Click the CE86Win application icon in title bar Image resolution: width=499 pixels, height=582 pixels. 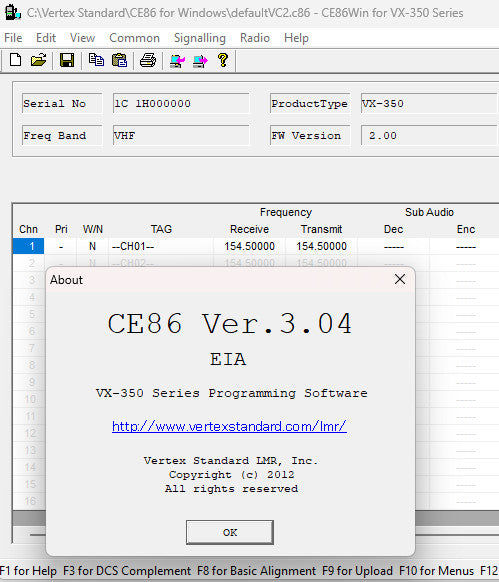click(12, 13)
